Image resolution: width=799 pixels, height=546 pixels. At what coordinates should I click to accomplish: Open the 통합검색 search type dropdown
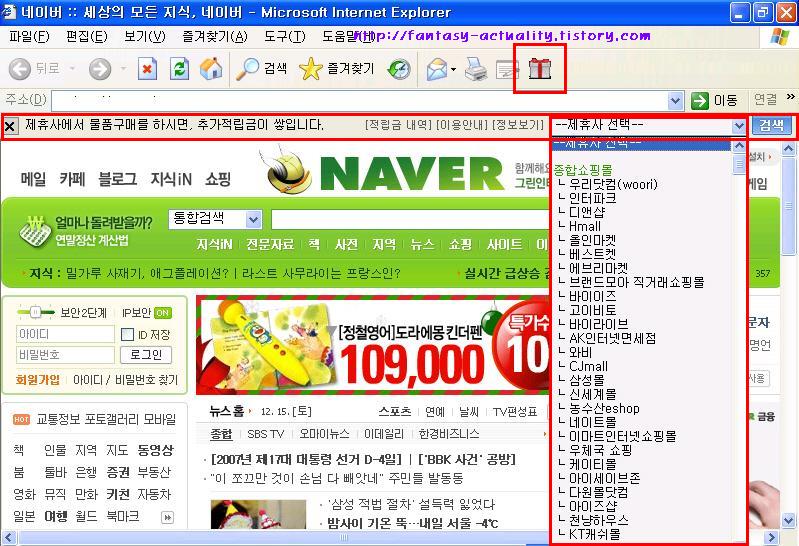pos(215,219)
